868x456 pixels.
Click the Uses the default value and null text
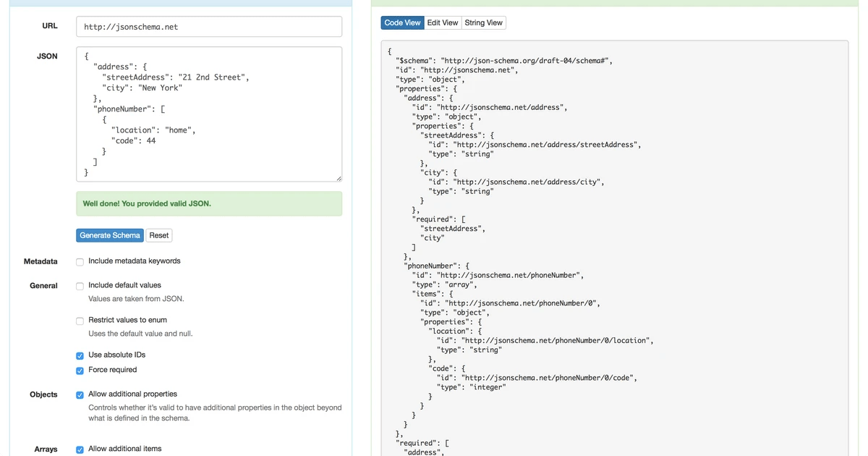pos(142,334)
